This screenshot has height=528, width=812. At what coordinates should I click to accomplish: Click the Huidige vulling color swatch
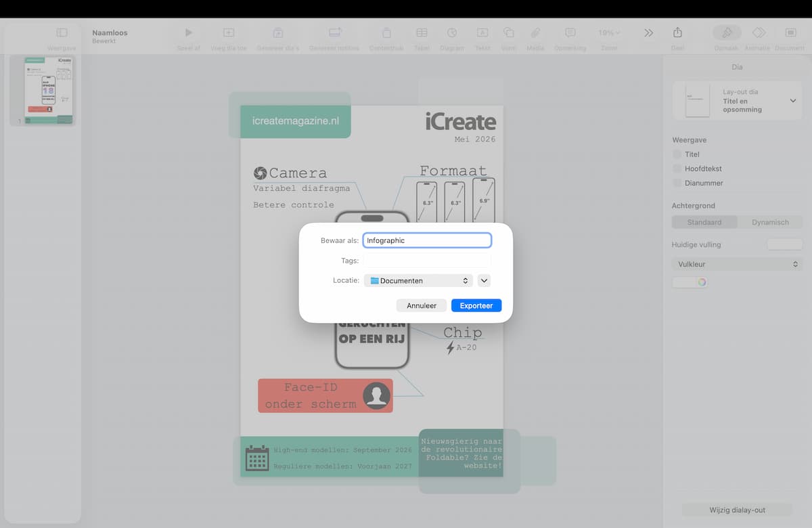[x=784, y=244]
